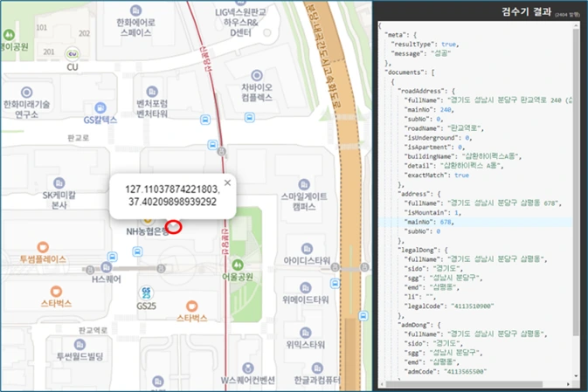Select the "exactMatch": true line
This screenshot has height=392, width=588.
click(x=437, y=175)
